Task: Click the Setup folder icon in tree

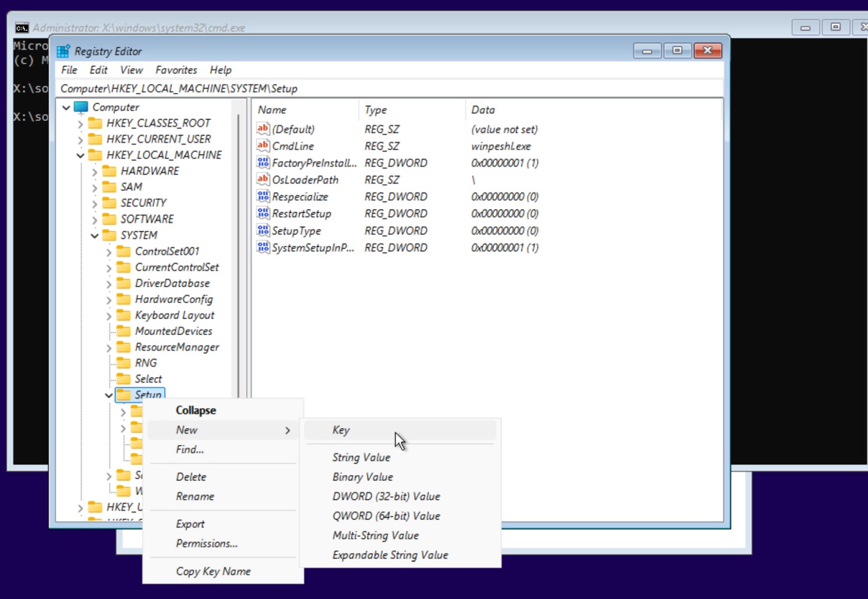Action: 124,394
